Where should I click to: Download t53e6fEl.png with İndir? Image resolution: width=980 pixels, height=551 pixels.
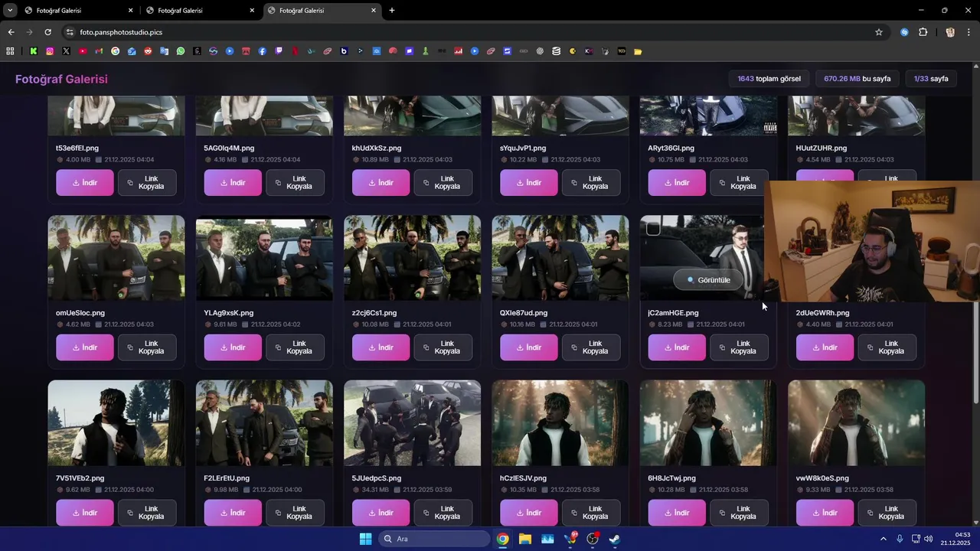(85, 183)
